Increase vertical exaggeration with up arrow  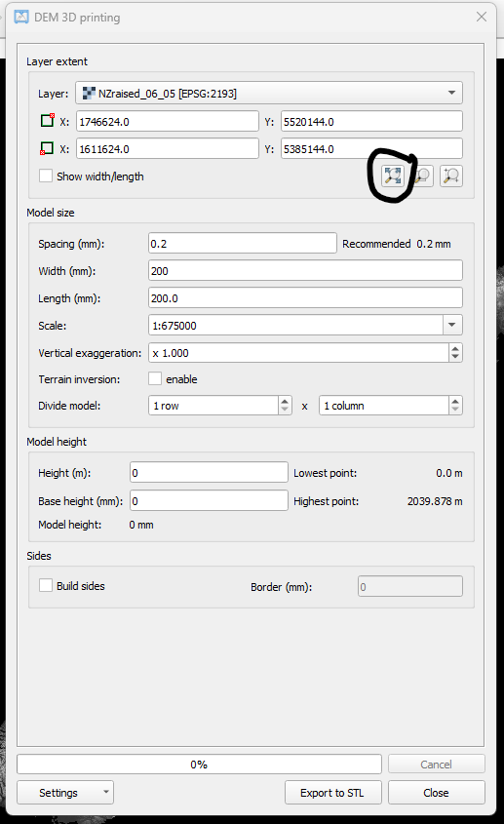point(455,348)
